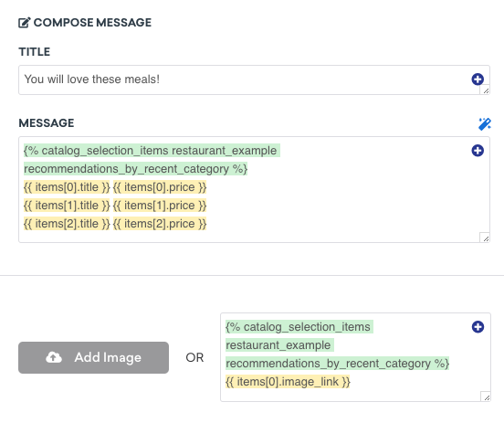The image size is (504, 423).
Task: Click the cloud upload icon on Add Image
Action: pyautogui.click(x=54, y=357)
